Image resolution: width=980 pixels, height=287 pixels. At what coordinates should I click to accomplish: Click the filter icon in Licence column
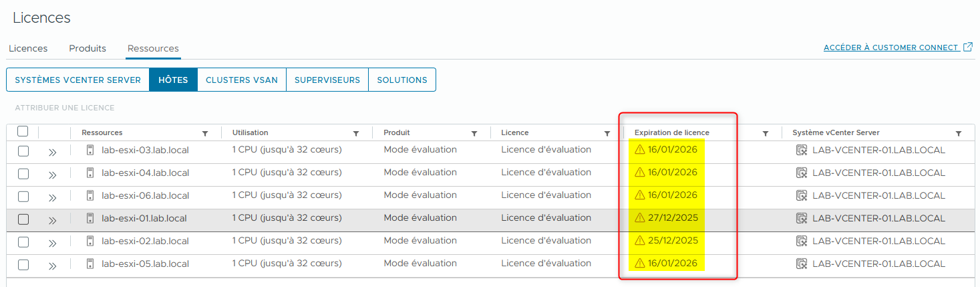[x=607, y=133]
